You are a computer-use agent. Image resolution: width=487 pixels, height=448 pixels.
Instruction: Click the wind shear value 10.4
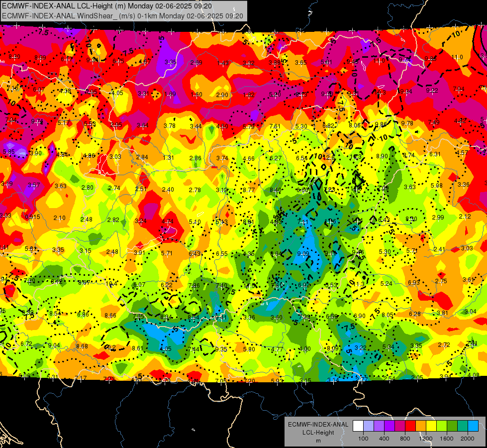point(111,284)
